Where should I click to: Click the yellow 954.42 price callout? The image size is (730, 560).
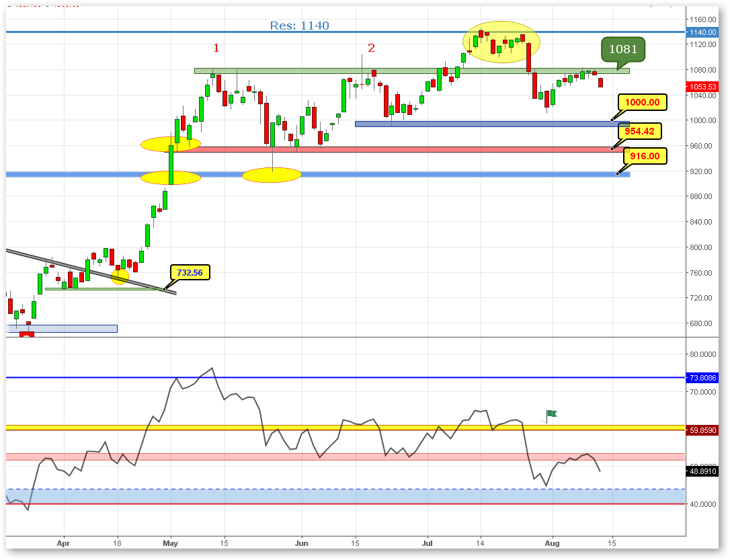[x=639, y=131]
